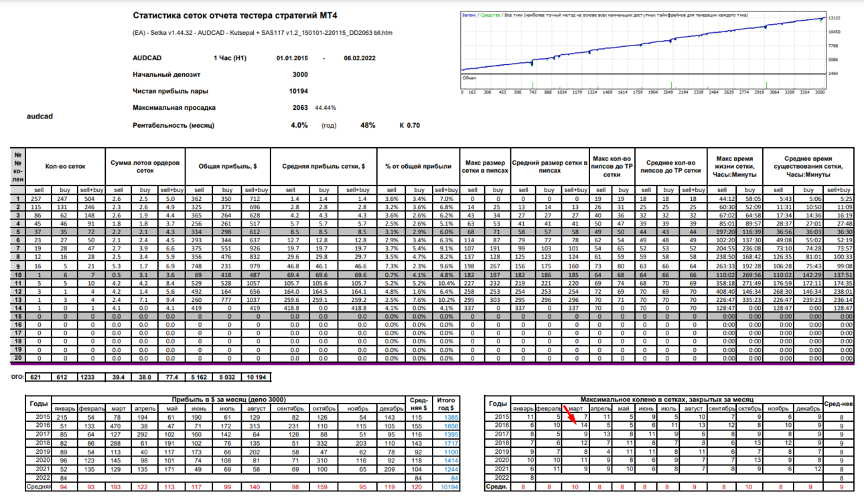Viewport: 864px width, 504px height.
Task: Click the "Итого год $" column header
Action: (x=446, y=404)
